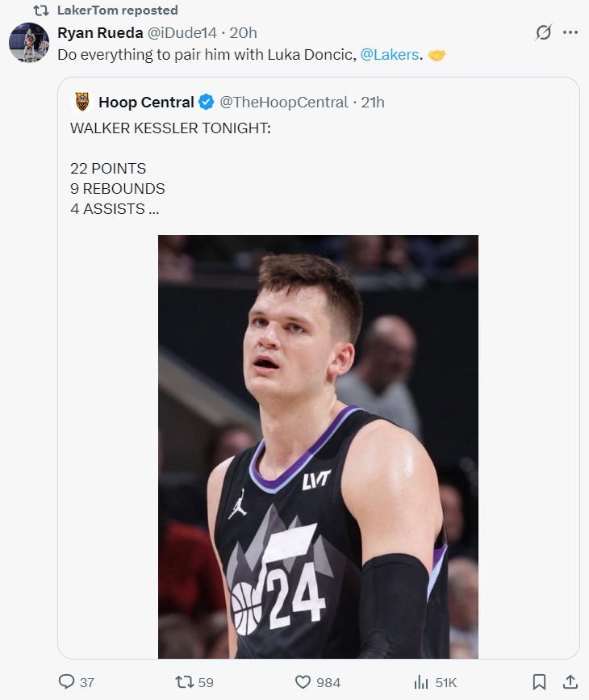Bookmark this post
The image size is (589, 700).
point(540,682)
